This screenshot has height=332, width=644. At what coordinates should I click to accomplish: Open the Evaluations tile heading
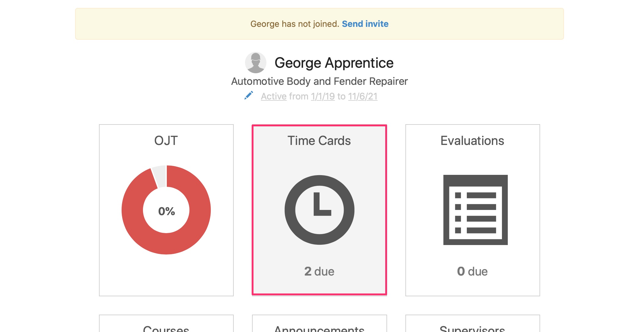pyautogui.click(x=472, y=141)
